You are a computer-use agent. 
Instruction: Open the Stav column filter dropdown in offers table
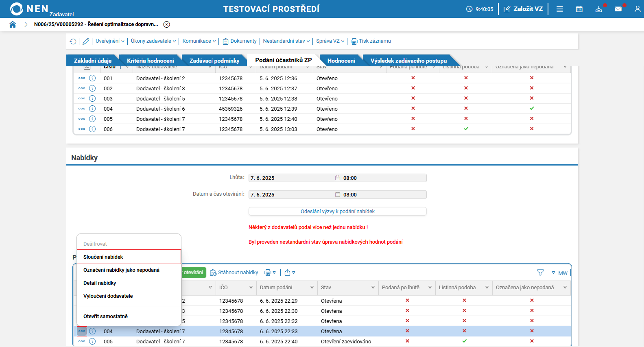click(x=373, y=287)
